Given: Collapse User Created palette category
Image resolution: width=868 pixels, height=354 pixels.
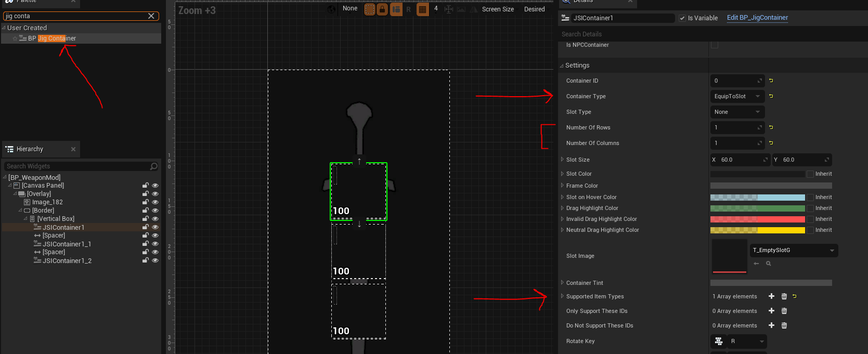Looking at the screenshot, I should click(x=4, y=28).
